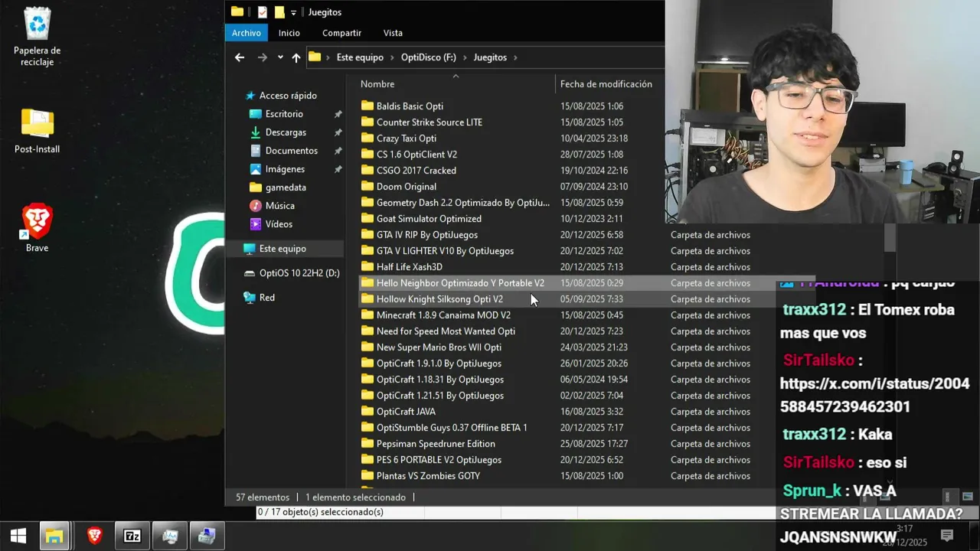Launch Brave from the desktop shortcut

(37, 228)
